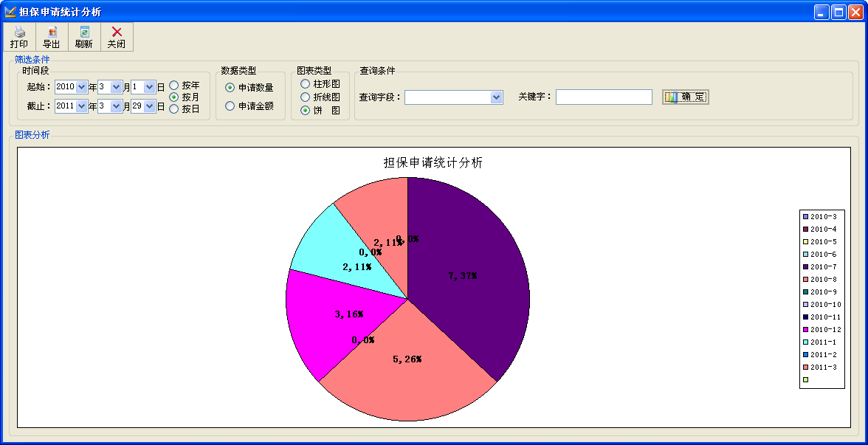Select the 饼图 chart type

coord(305,110)
